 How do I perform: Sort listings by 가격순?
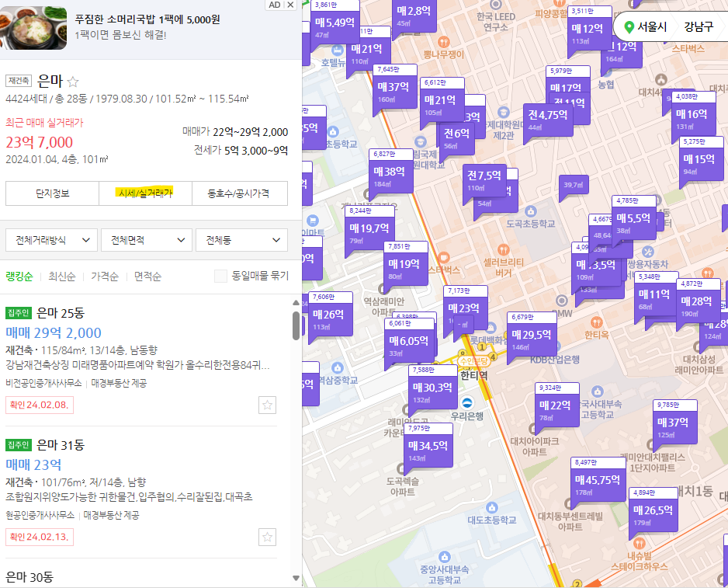tap(105, 277)
